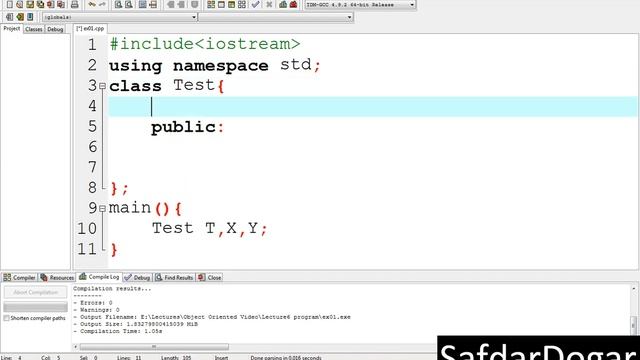Click the Debug checkmark toolbar icon
The width and height of the screenshot is (640, 360).
click(x=256, y=4)
